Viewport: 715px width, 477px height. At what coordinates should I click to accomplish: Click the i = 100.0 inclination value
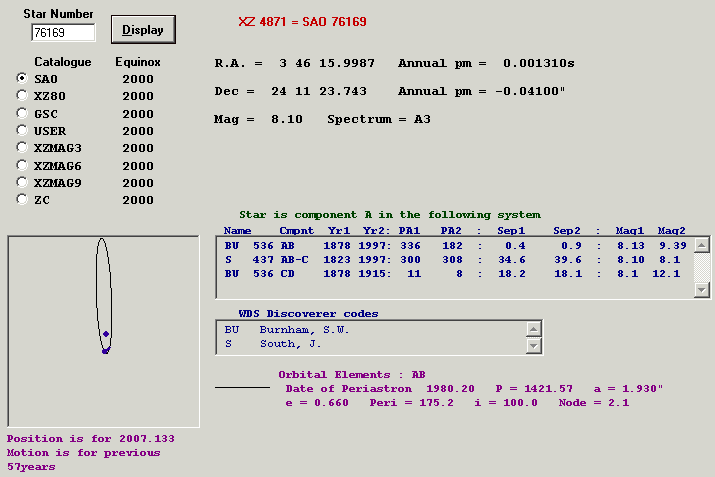[506, 403]
